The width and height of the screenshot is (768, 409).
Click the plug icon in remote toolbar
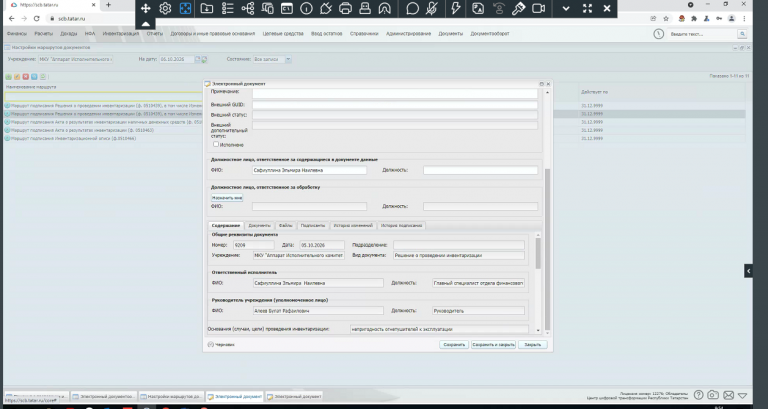(x=326, y=8)
